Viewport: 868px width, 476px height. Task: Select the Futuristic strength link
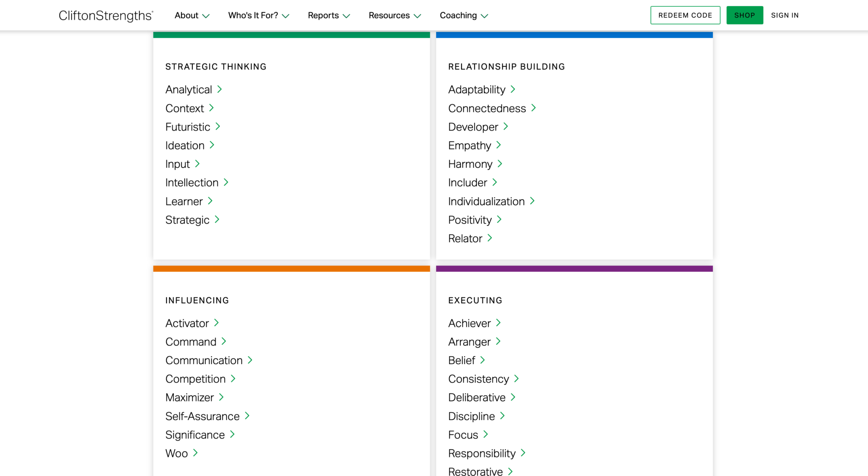point(187,127)
